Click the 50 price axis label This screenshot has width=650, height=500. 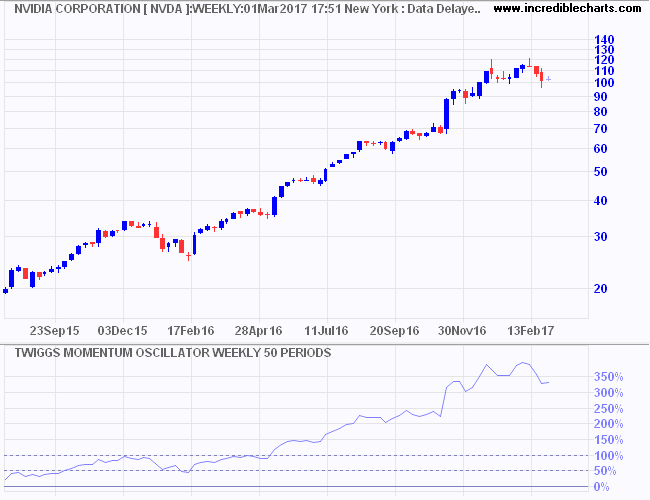(x=601, y=172)
